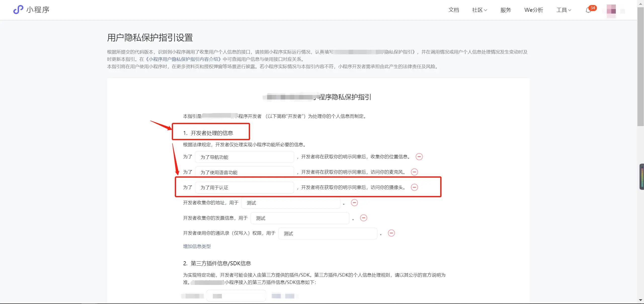Click the 为了导航功能 input field
This screenshot has height=304, width=644.
244,157
